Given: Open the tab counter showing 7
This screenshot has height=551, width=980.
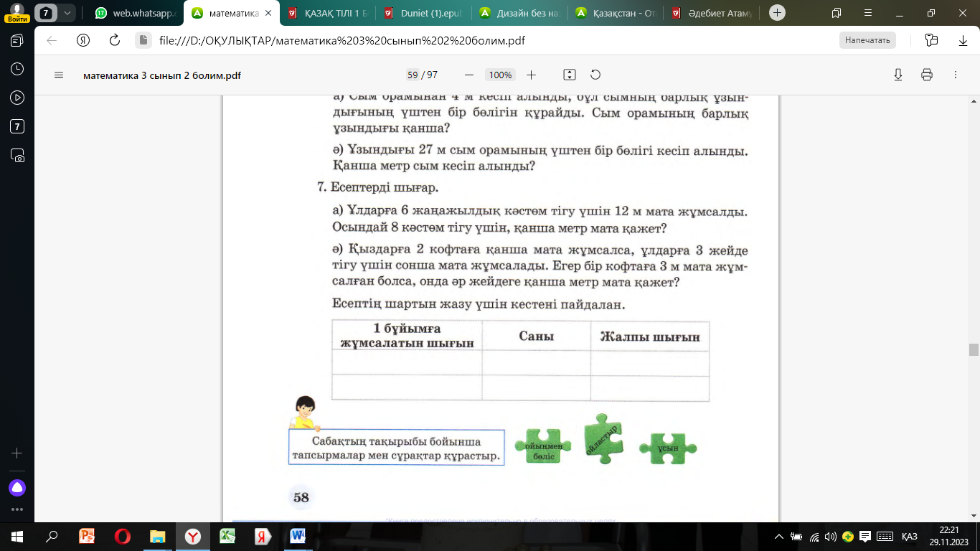Looking at the screenshot, I should (x=46, y=13).
